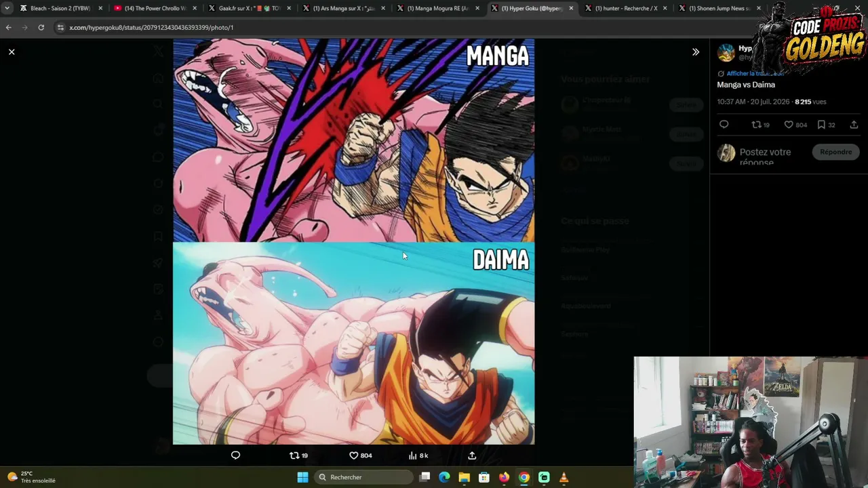Close the "hunter - Recherche / X" tab

coord(665,8)
